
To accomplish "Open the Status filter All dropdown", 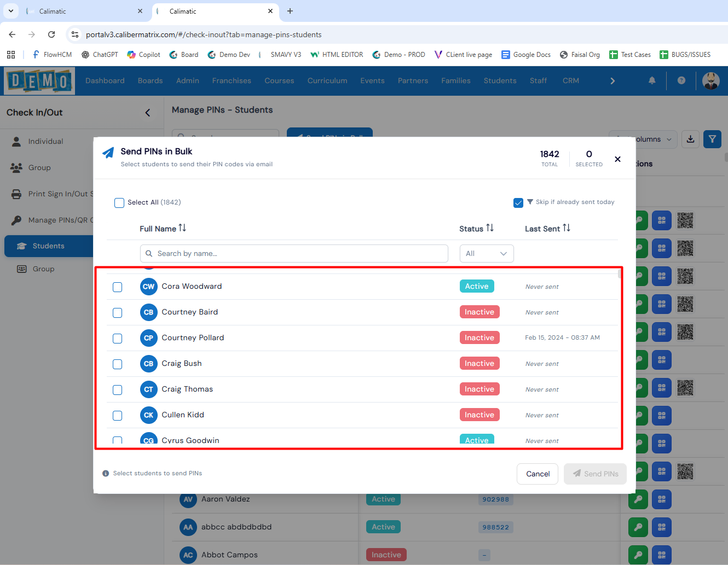I will 486,254.
